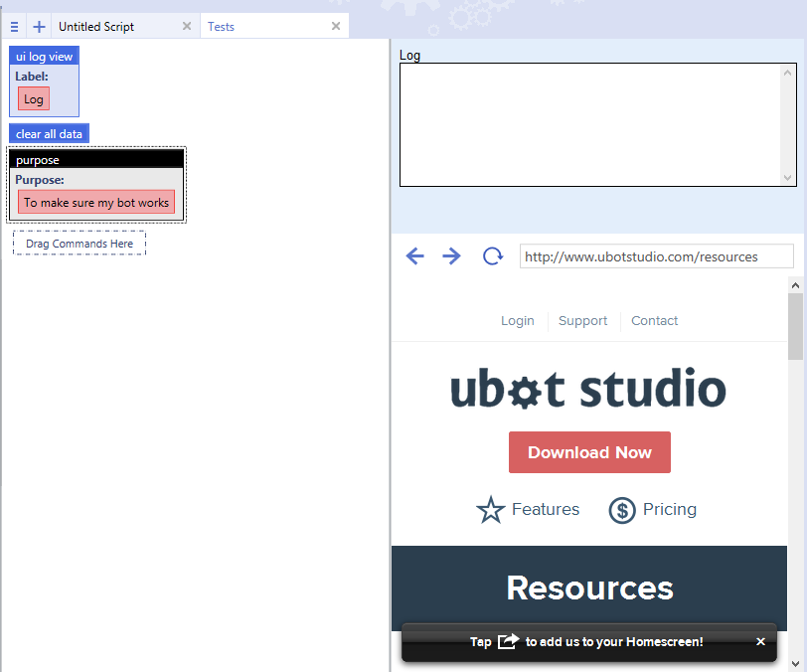Open the Contact link
The height and width of the screenshot is (672, 807).
654,321
